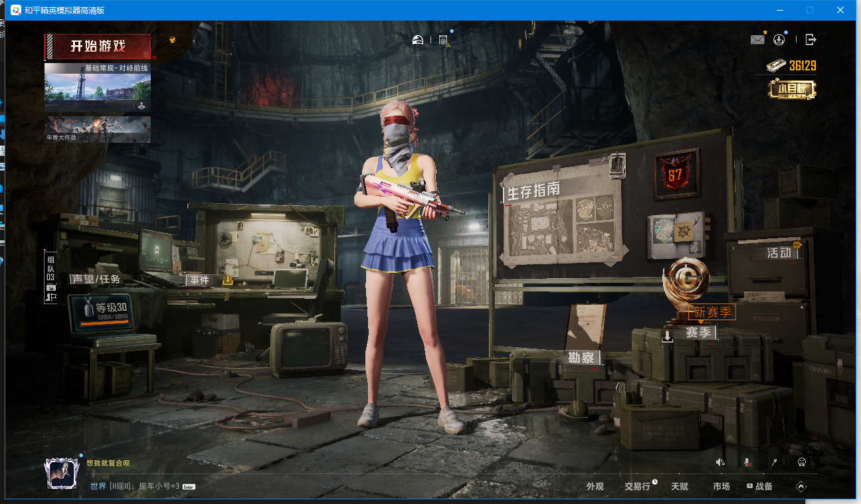
Task: Open the 基础常规 mode selection card
Action: point(98,88)
